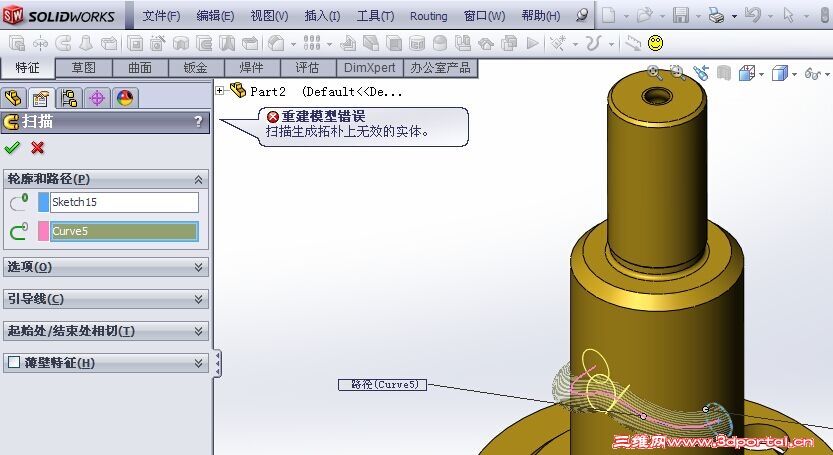833x455 pixels.
Task: Open the ConfigurationManager tab
Action: point(69,98)
